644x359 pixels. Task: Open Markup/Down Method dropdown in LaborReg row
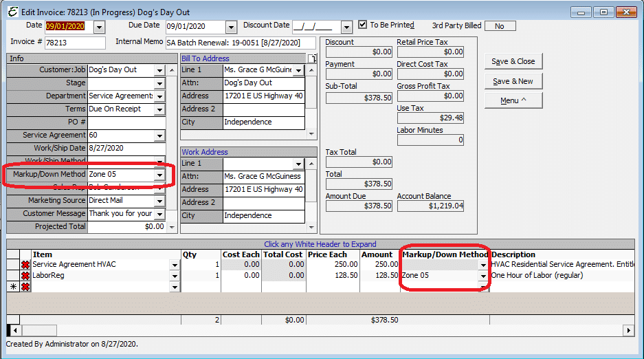tap(483, 276)
